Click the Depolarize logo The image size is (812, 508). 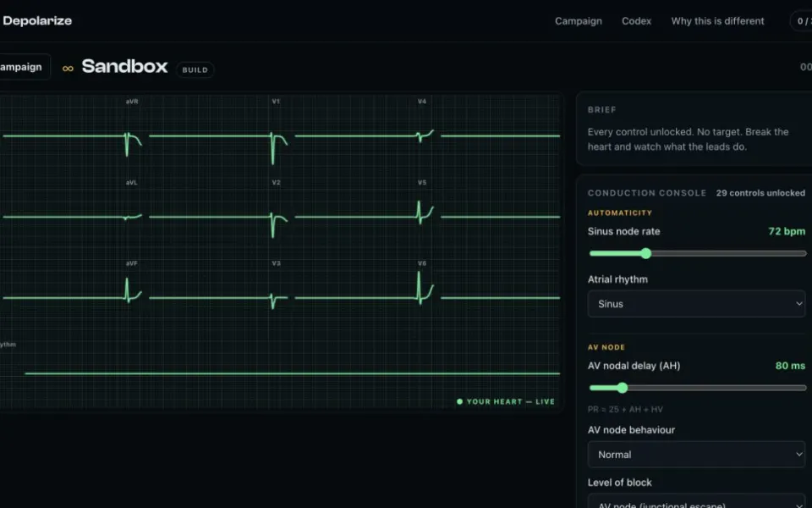click(36, 20)
